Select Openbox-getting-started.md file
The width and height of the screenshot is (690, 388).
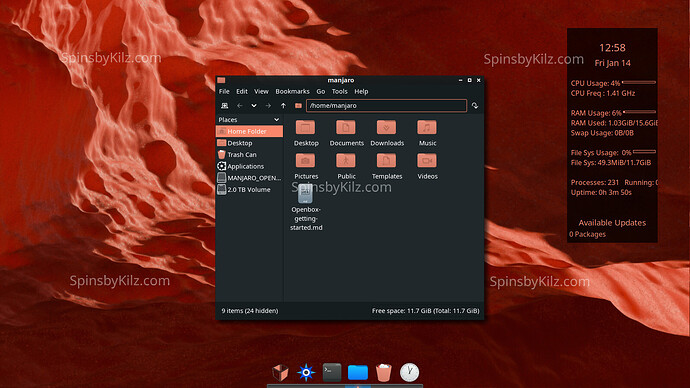[x=306, y=207]
